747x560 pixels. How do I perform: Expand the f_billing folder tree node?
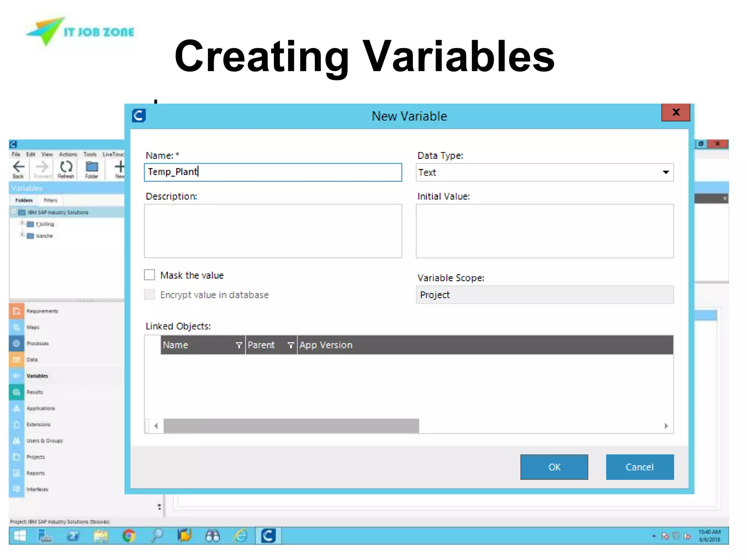pyautogui.click(x=23, y=223)
